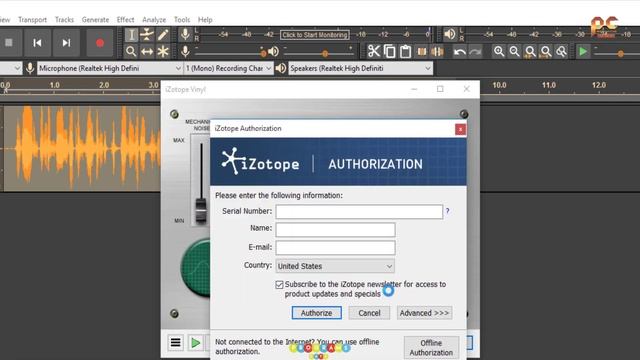Click the Mechanical Noise fader in Vinyl
This screenshot has width=640, height=360.
coord(201,210)
